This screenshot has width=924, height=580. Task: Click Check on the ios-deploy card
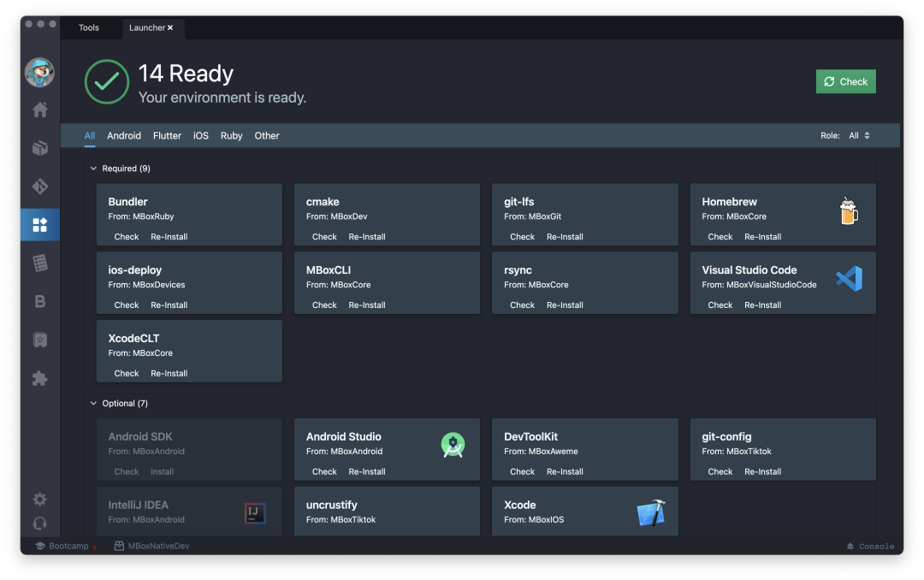point(126,305)
